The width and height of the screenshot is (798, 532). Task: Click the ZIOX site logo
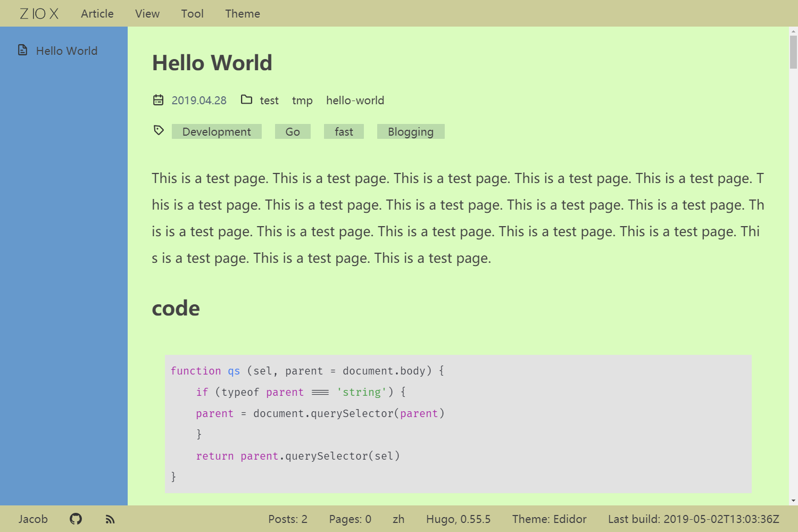coord(39,14)
